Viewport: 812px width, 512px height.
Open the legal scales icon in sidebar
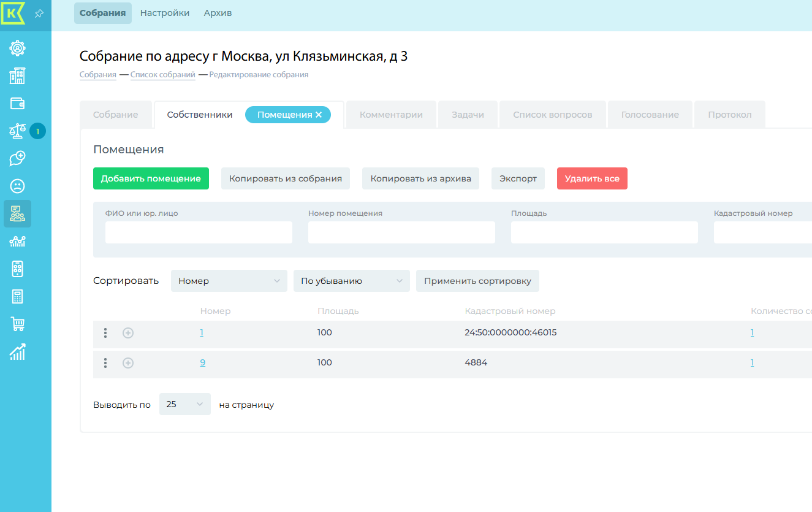(17, 131)
